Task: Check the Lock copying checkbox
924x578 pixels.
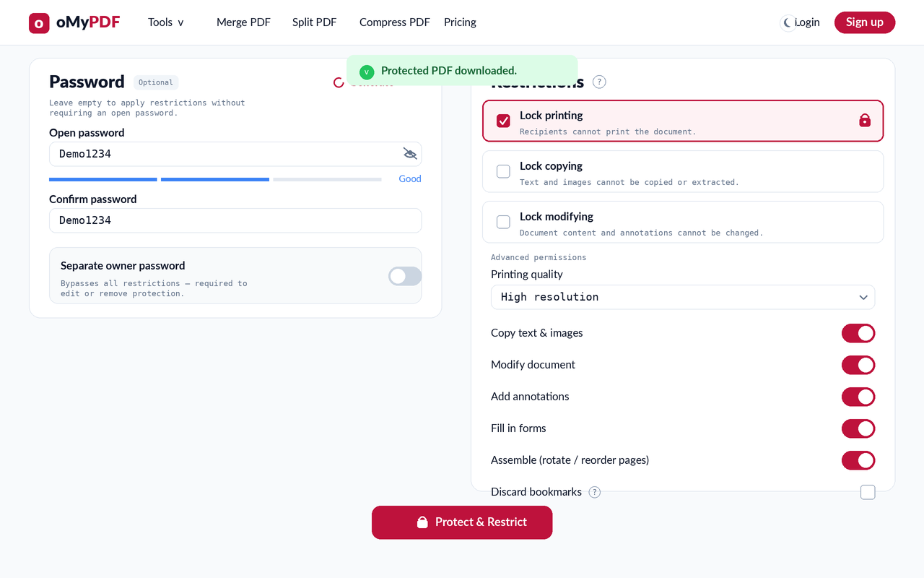Action: 503,171
